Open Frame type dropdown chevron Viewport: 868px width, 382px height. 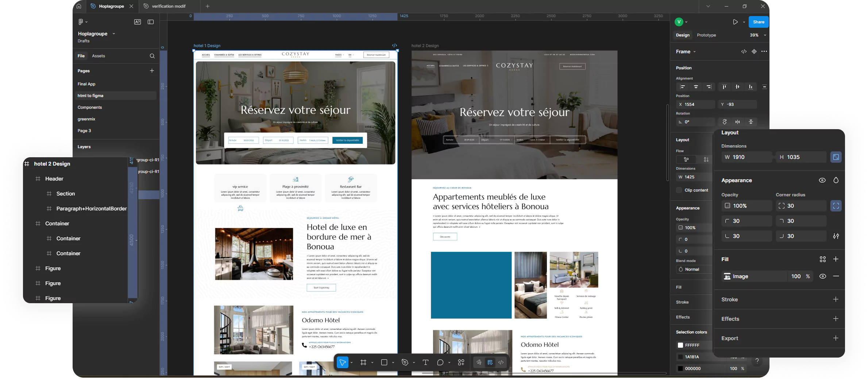tap(694, 51)
